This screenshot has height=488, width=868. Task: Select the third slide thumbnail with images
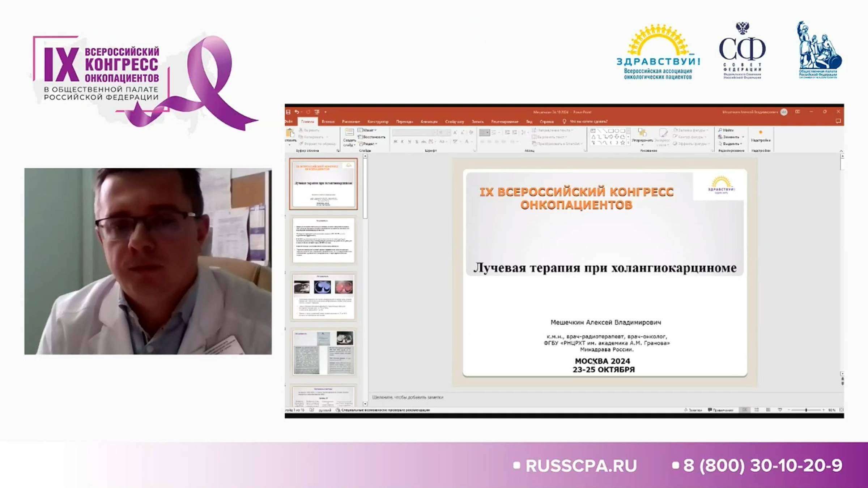[323, 296]
